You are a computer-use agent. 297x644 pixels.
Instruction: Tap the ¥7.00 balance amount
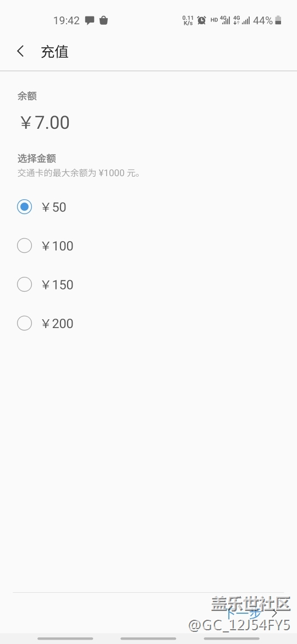click(x=45, y=122)
